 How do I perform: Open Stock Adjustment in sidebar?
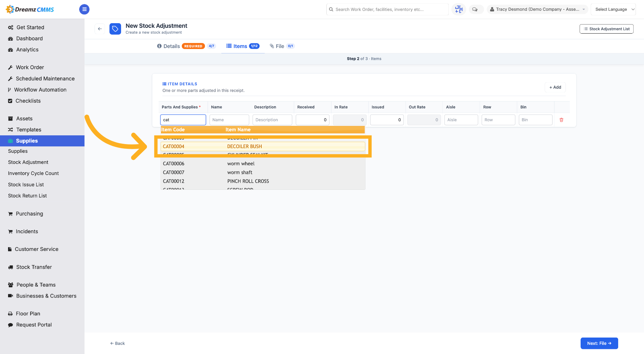[x=28, y=162]
